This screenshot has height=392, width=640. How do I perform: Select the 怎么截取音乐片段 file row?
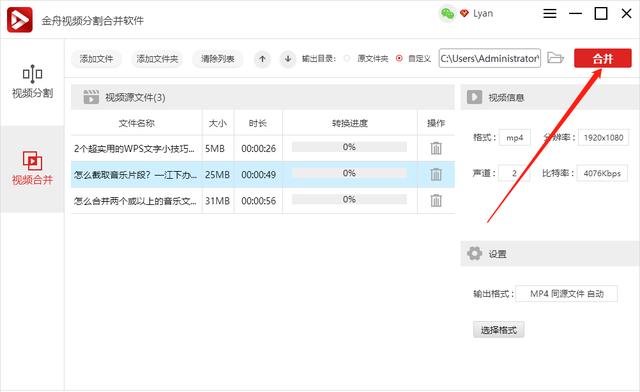coord(263,174)
